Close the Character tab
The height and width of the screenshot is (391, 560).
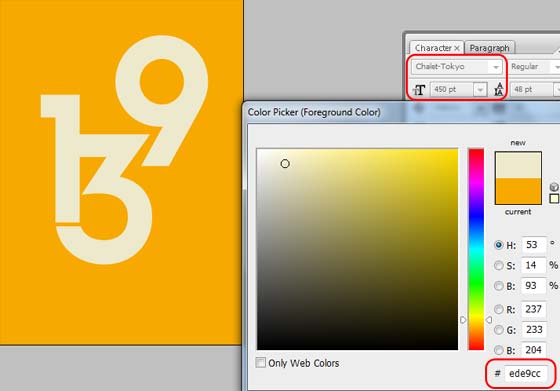(x=457, y=48)
